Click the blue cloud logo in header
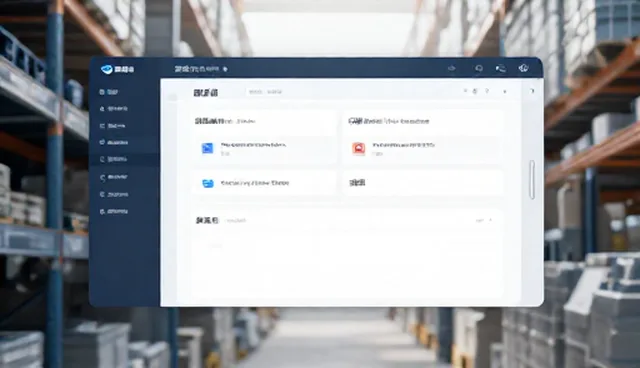The image size is (640, 368). (107, 69)
